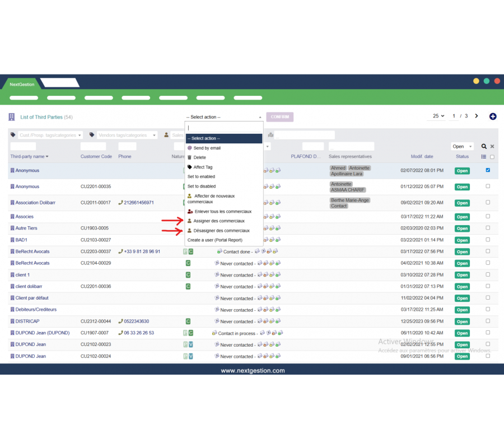Open the Status filter dropdown showing Open
Viewport: 504px width, 448px height.
pos(462,146)
